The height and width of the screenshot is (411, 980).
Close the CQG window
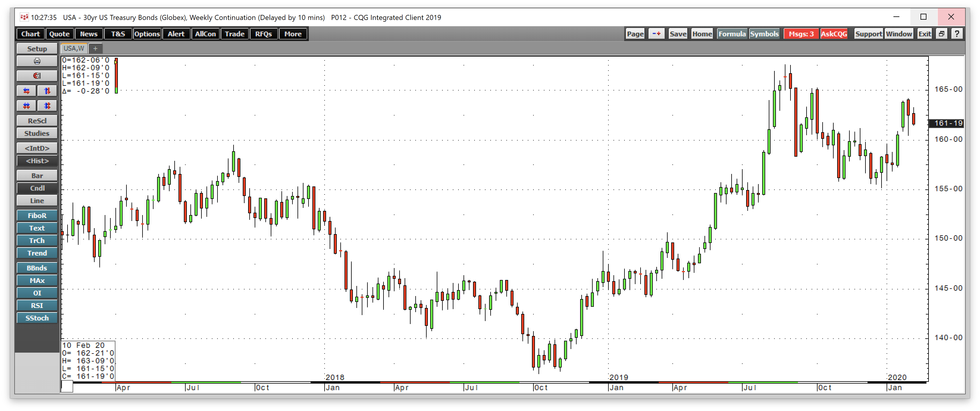click(951, 17)
